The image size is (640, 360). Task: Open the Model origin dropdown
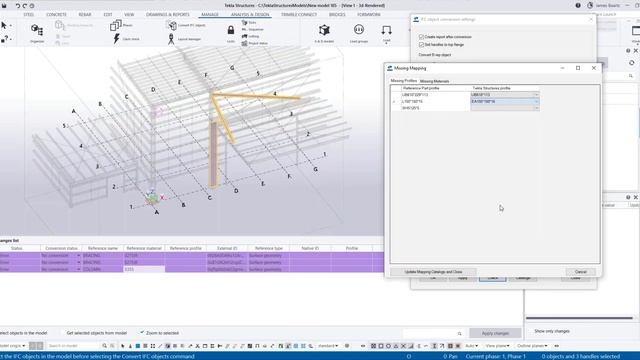tap(12, 346)
